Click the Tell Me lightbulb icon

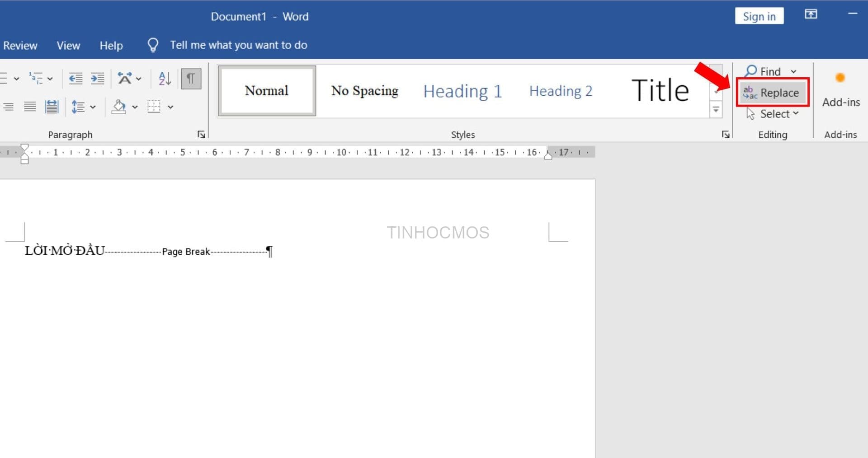pyautogui.click(x=153, y=45)
